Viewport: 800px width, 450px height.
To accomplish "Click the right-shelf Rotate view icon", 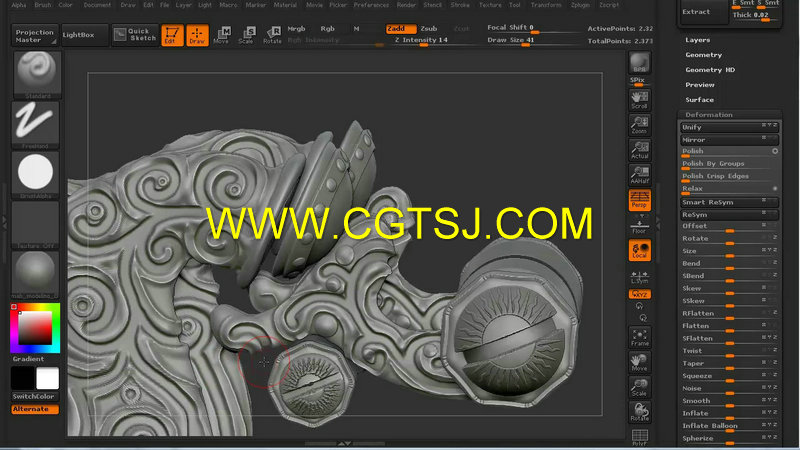I will pos(639,412).
